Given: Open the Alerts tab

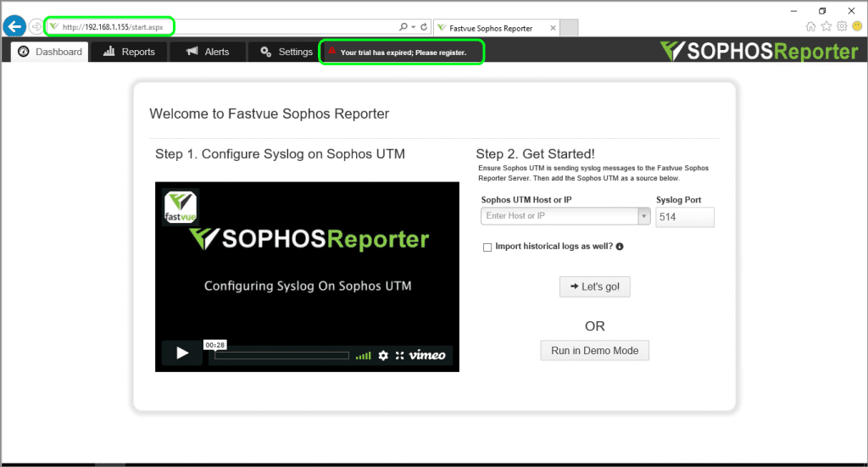Looking at the screenshot, I should (207, 52).
